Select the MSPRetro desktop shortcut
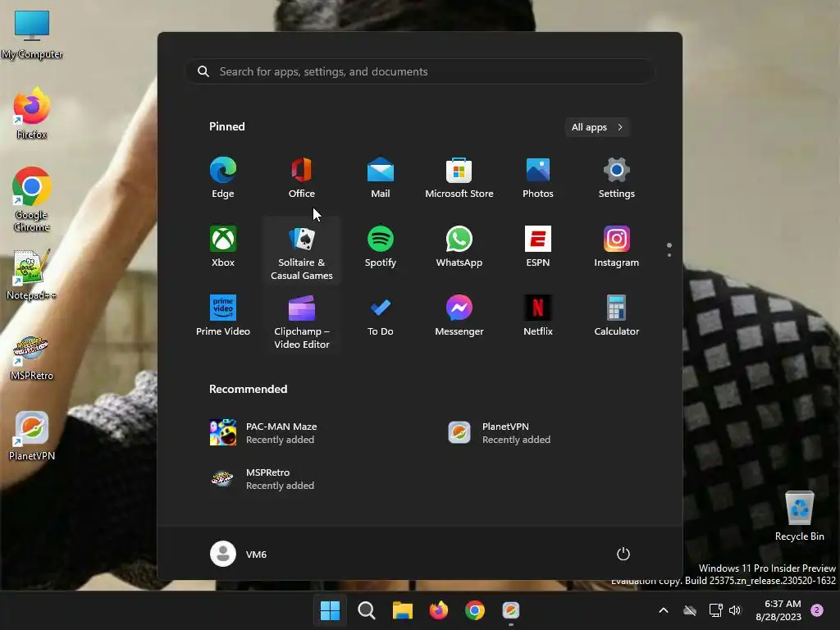The width and height of the screenshot is (840, 630). 32,357
